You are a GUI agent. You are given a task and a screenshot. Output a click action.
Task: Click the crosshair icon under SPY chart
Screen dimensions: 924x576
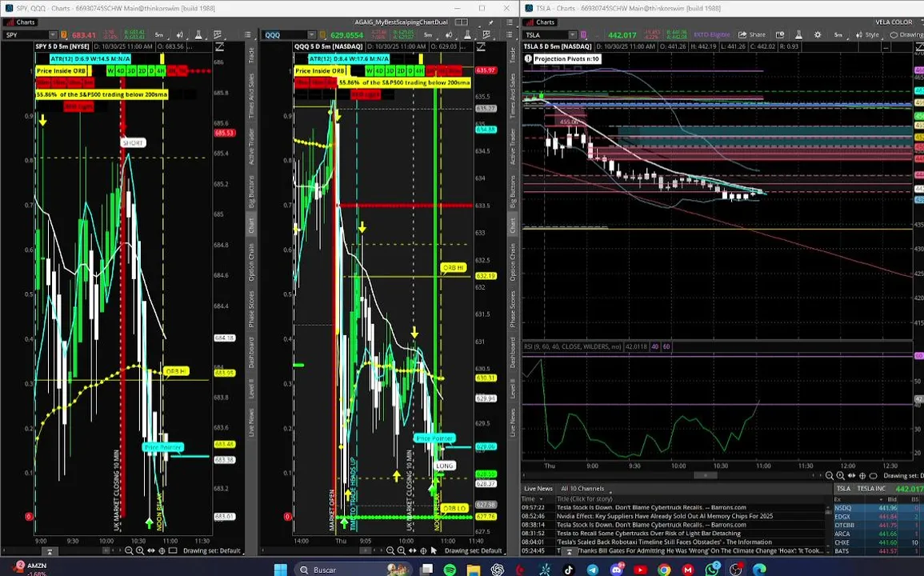tap(162, 550)
